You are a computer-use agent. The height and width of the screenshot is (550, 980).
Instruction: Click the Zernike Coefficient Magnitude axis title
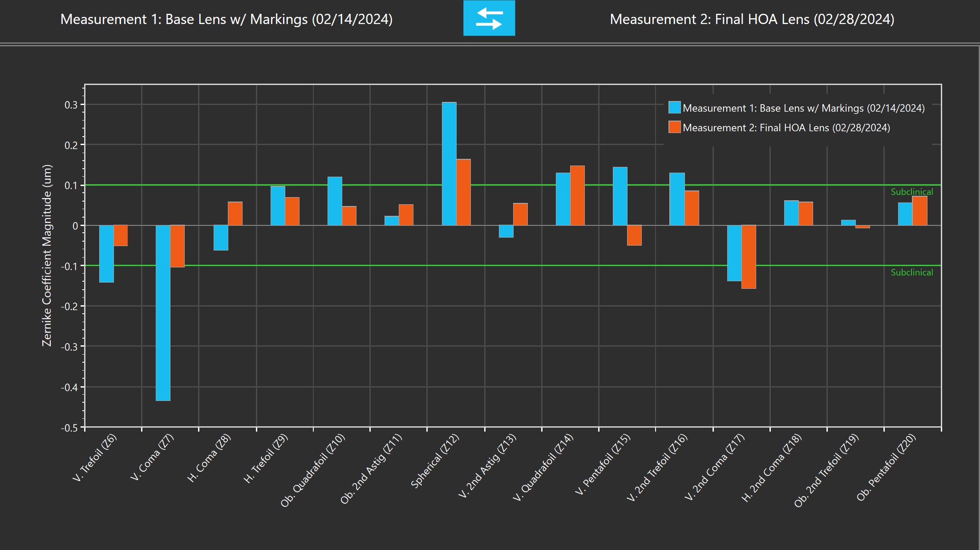(47, 255)
